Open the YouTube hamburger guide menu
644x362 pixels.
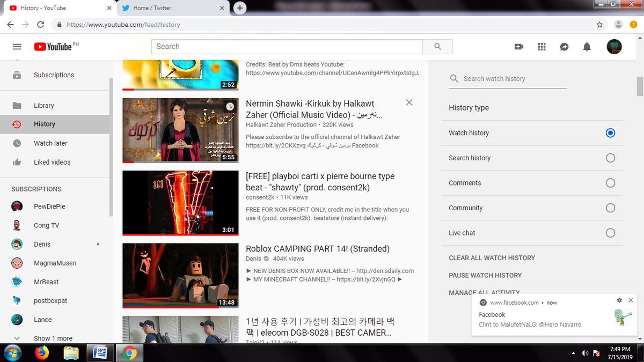point(17,47)
